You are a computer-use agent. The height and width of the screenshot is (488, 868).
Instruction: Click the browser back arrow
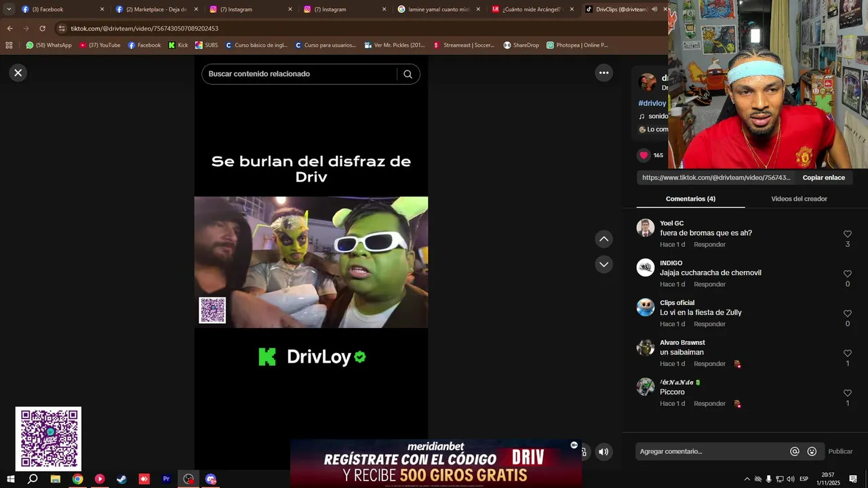click(9, 28)
